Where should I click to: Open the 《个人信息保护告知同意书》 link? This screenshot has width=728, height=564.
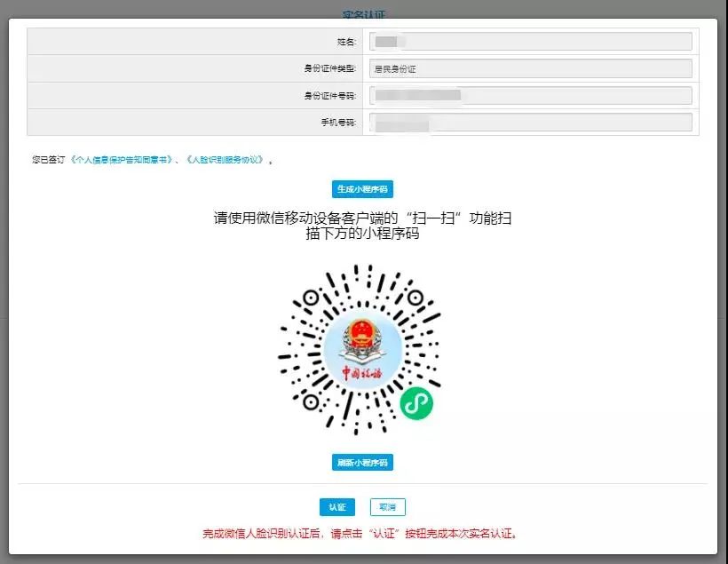click(123, 160)
